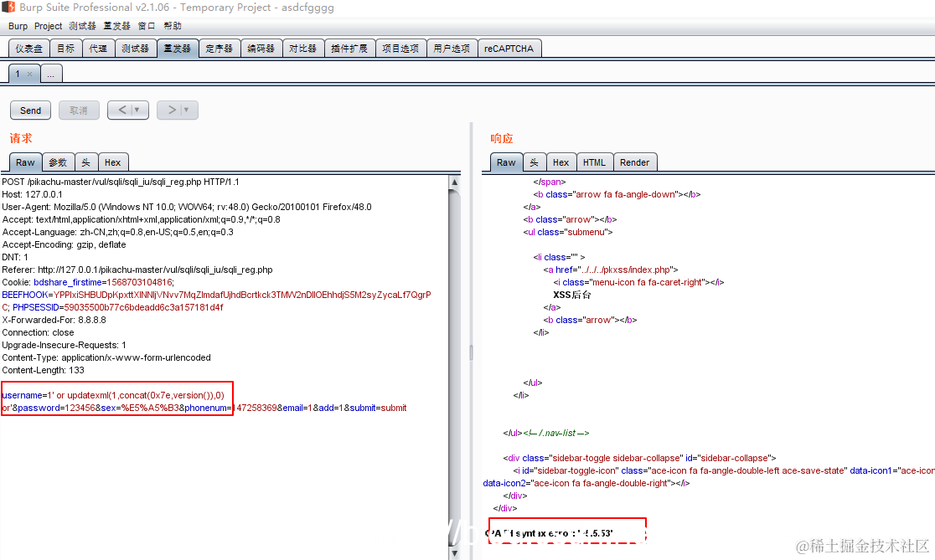Open the 窗口 menu

(x=147, y=26)
